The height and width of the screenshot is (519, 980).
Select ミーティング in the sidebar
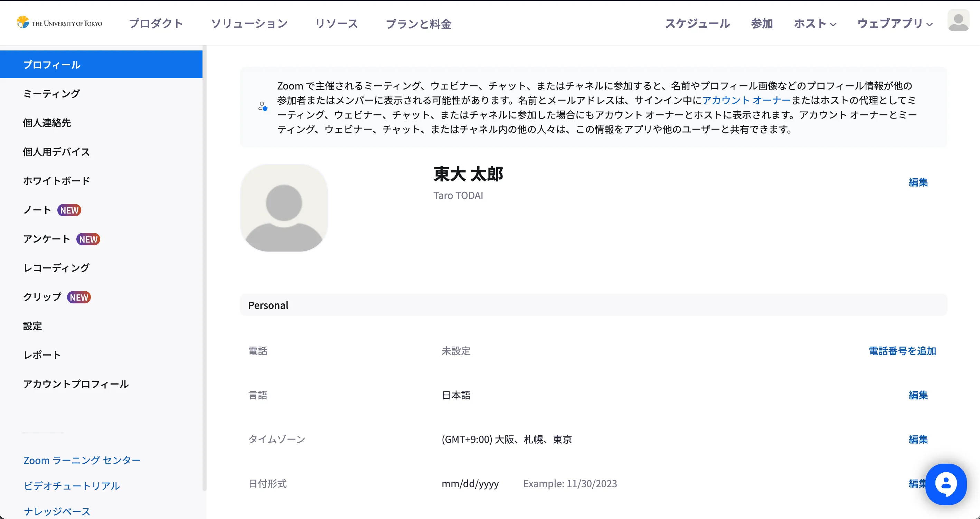[51, 94]
